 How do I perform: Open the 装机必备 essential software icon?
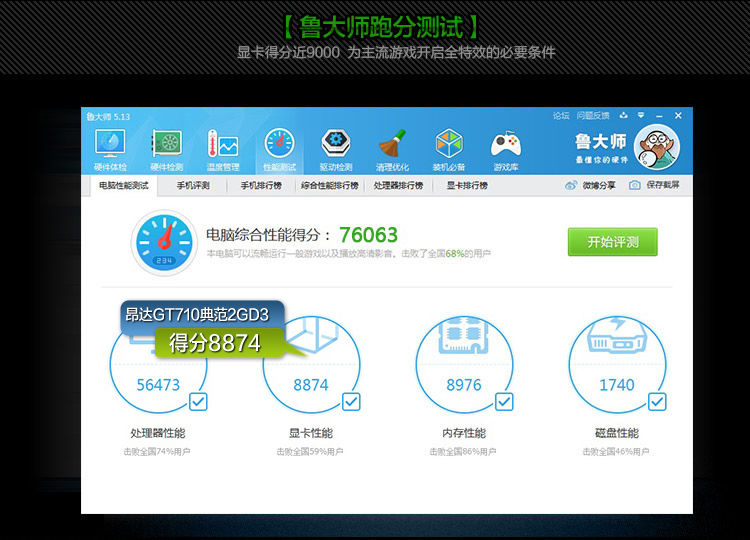pyautogui.click(x=449, y=148)
